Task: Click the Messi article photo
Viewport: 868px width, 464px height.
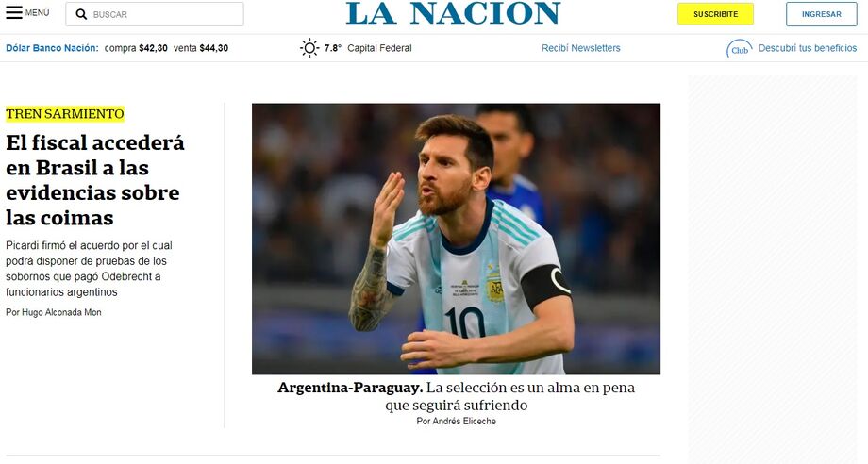Action: (456, 239)
